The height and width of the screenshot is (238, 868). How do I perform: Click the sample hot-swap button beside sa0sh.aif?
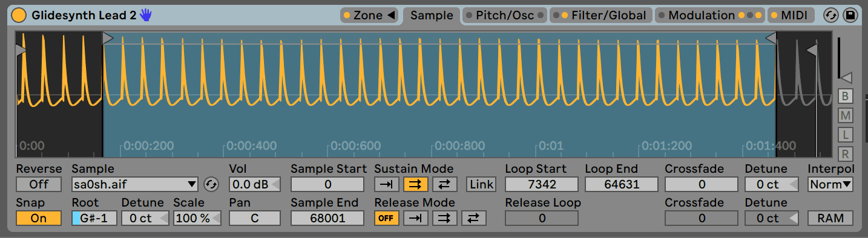point(211,184)
